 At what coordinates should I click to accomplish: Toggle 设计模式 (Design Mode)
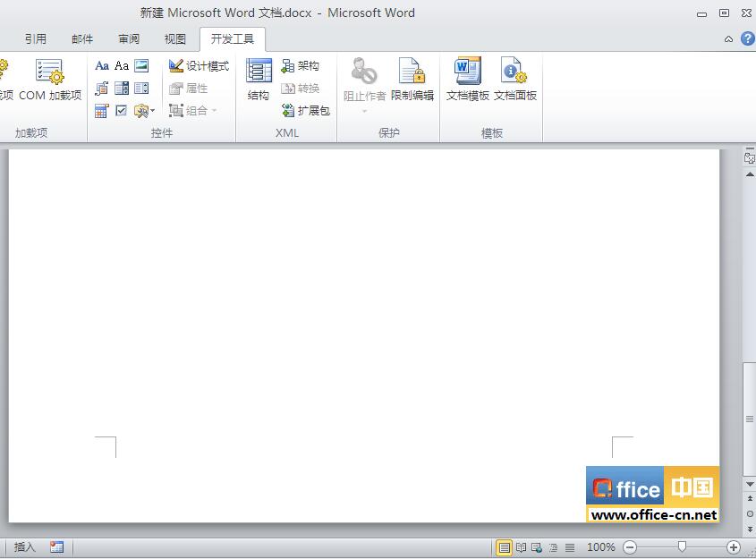199,66
